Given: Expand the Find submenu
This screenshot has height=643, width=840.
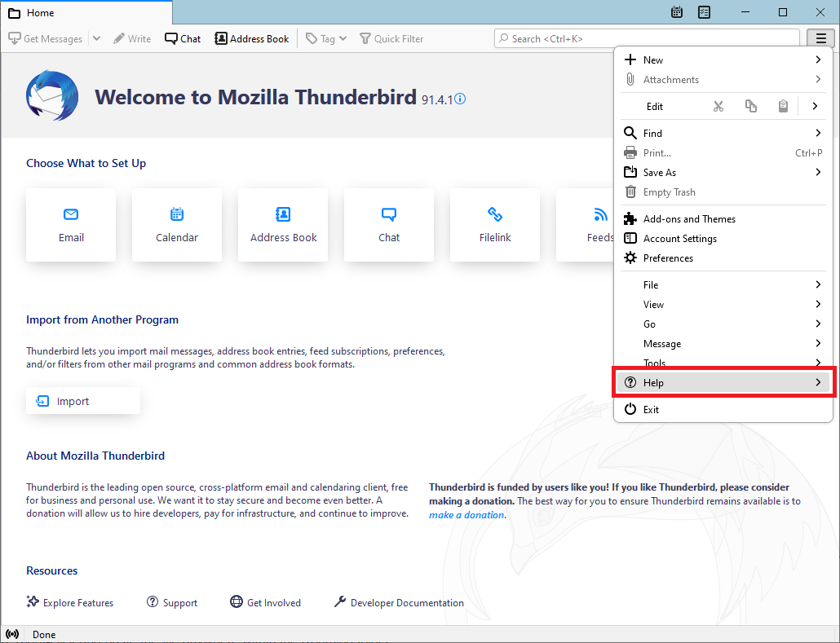Looking at the screenshot, I should coord(723,133).
